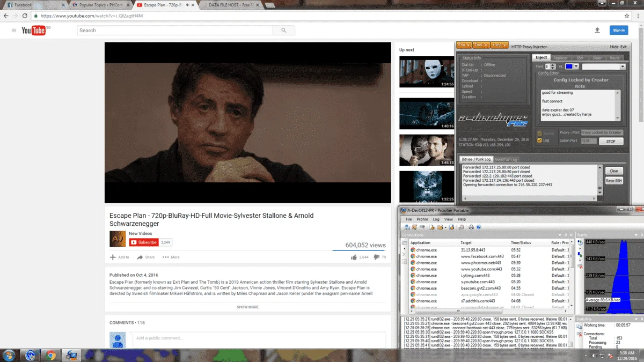Screen dimensions: 644x362
Task: Click Hide in HTTP Proxy Injector title
Action: [x=614, y=47]
